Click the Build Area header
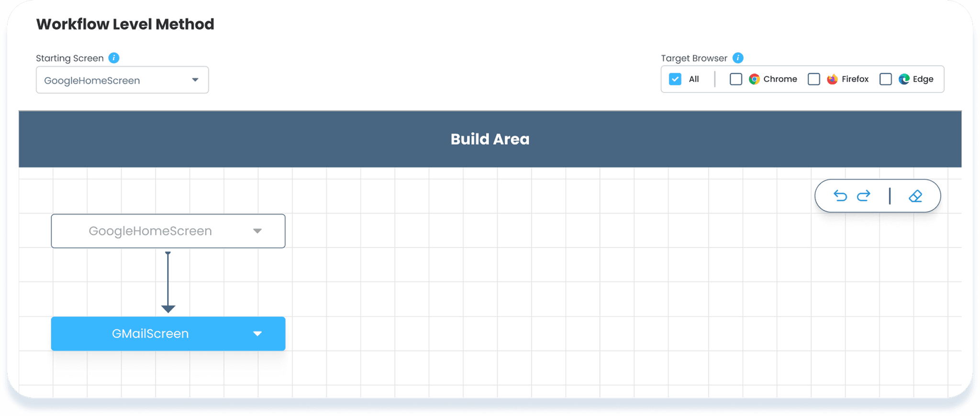The width and height of the screenshot is (980, 416). coord(490,139)
